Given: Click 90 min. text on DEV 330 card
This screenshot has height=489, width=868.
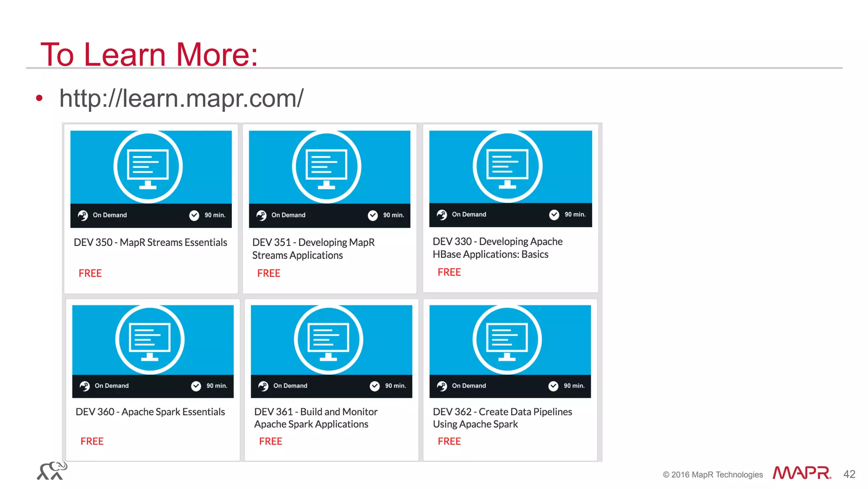Looking at the screenshot, I should (x=575, y=215).
